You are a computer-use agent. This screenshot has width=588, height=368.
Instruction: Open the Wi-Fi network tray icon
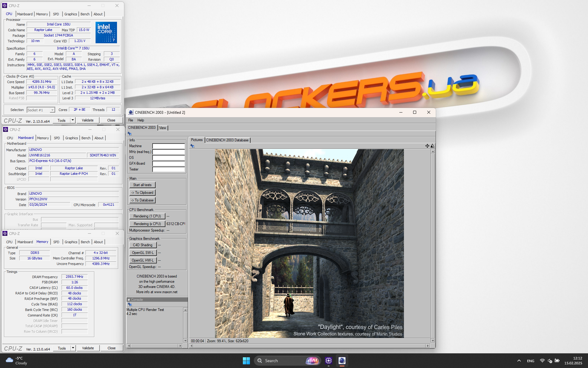(542, 361)
